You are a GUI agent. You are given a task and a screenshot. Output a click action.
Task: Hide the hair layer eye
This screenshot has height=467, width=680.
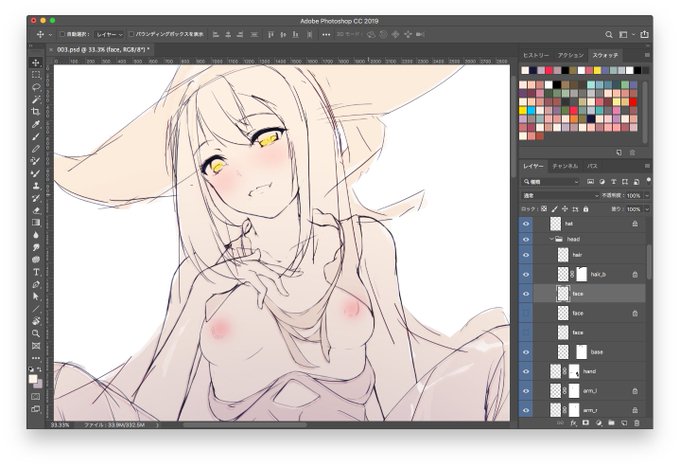click(526, 255)
